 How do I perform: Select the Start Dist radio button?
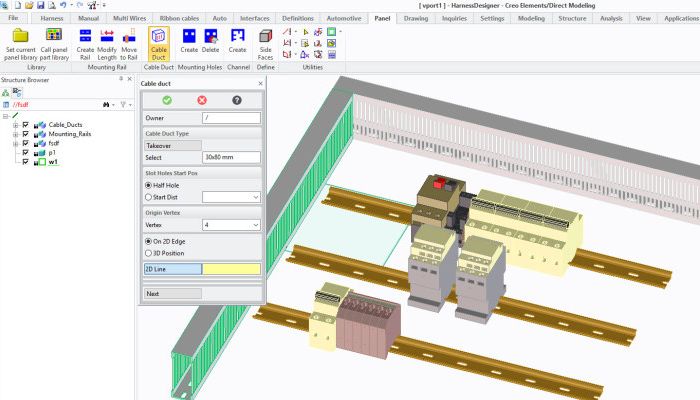[149, 197]
